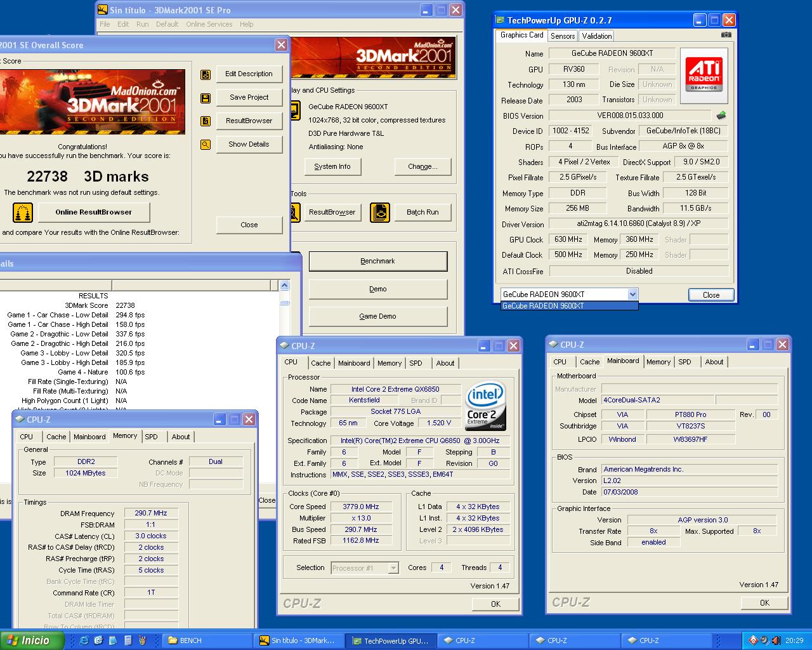This screenshot has width=812, height=650.
Task: Click Close button in Overall Score window
Action: click(249, 225)
